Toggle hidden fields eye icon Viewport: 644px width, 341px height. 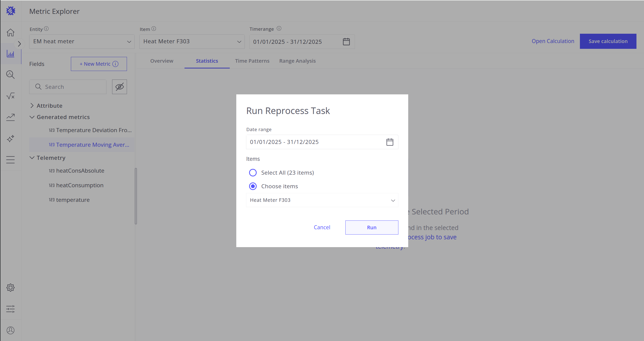[119, 87]
